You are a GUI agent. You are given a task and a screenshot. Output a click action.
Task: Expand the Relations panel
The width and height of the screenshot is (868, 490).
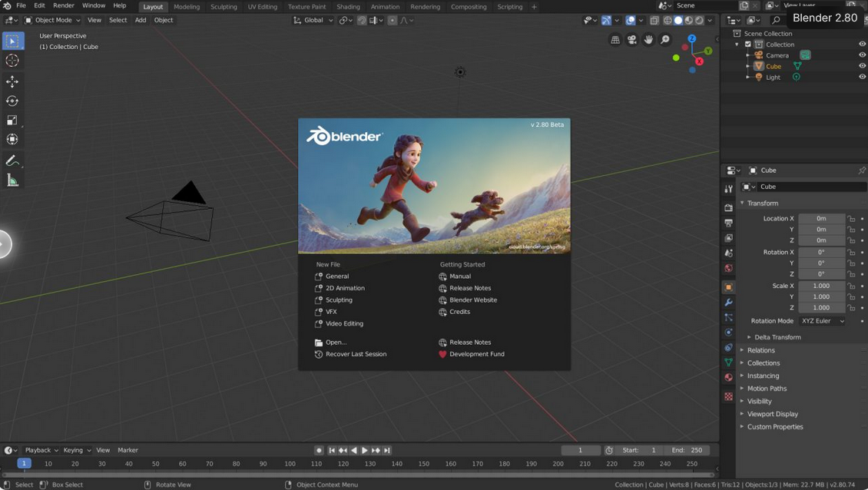coord(760,350)
